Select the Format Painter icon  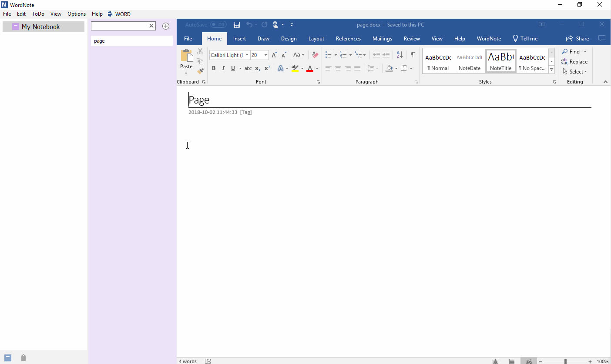point(200,71)
